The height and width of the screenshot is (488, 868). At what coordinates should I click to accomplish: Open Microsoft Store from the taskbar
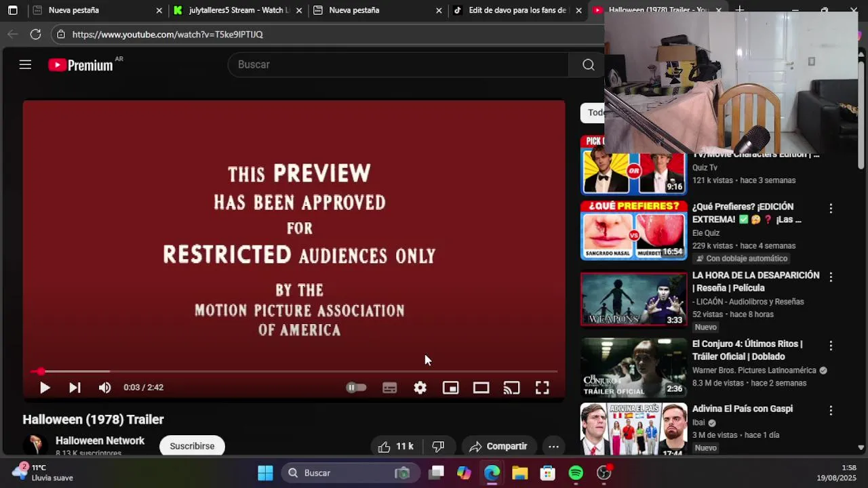[x=547, y=473]
